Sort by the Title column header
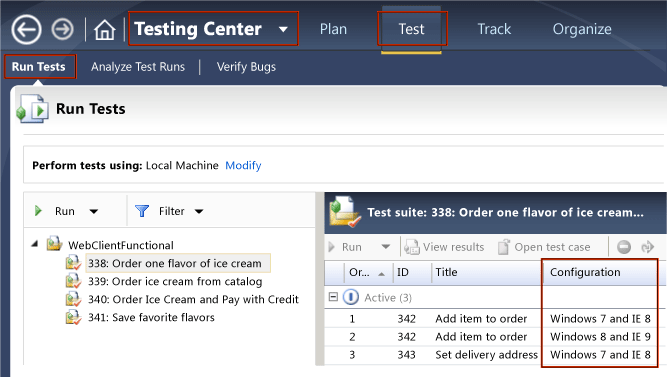This screenshot has width=667, height=377. click(487, 272)
